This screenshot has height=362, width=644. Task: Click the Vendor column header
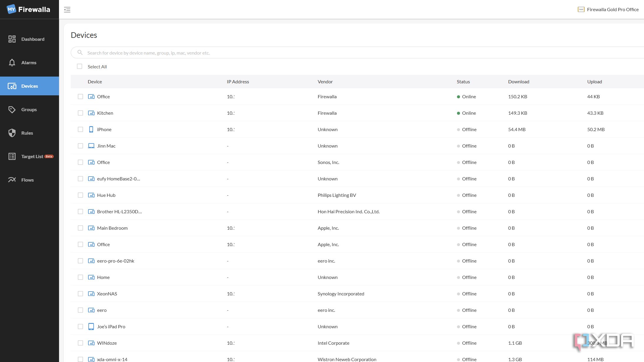[325, 82]
